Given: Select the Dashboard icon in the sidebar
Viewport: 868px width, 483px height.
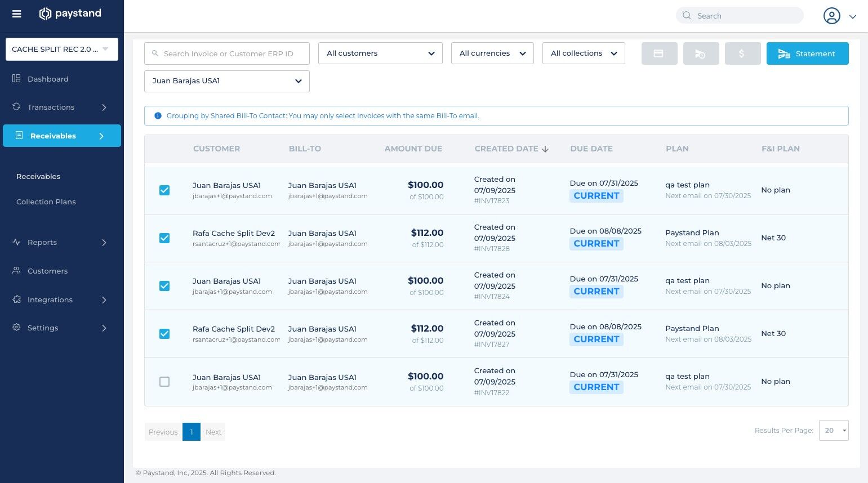Looking at the screenshot, I should point(16,79).
